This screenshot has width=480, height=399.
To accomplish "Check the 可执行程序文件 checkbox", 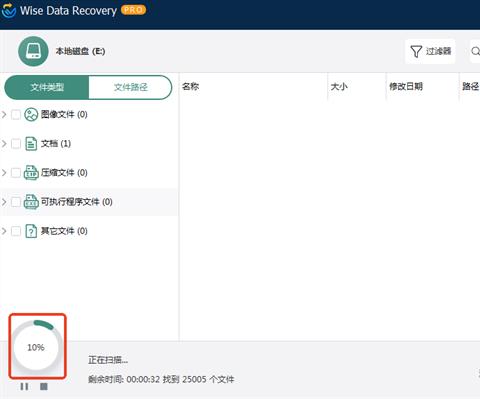I will (x=16, y=202).
